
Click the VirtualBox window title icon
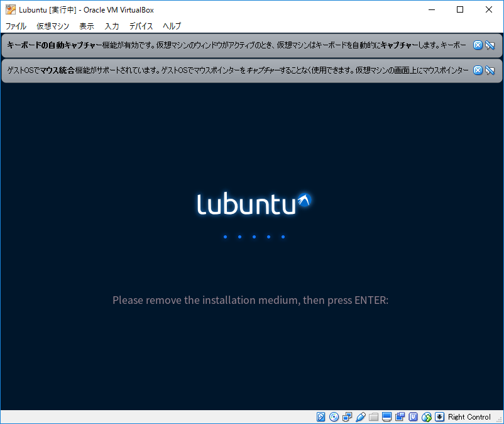10,9
